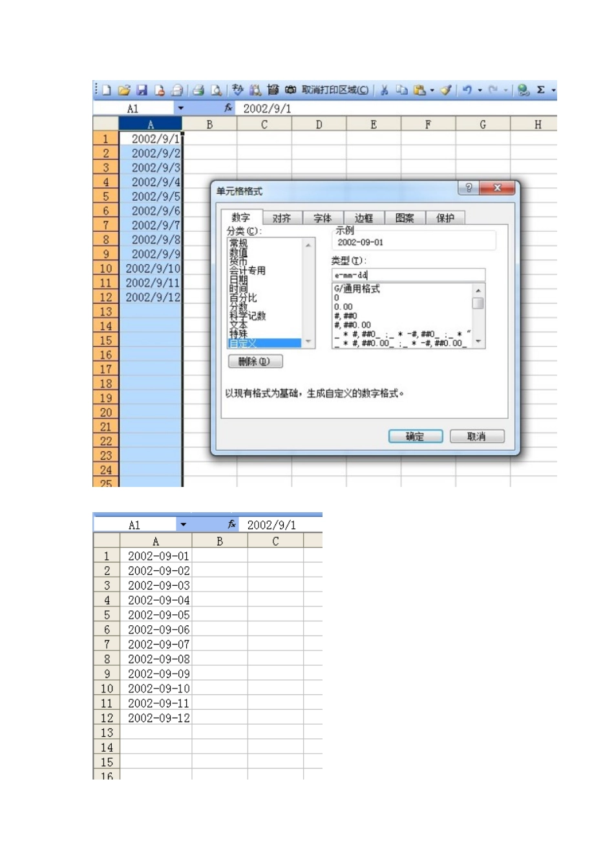
Task: Click the Format Painter brush icon
Action: click(445, 90)
